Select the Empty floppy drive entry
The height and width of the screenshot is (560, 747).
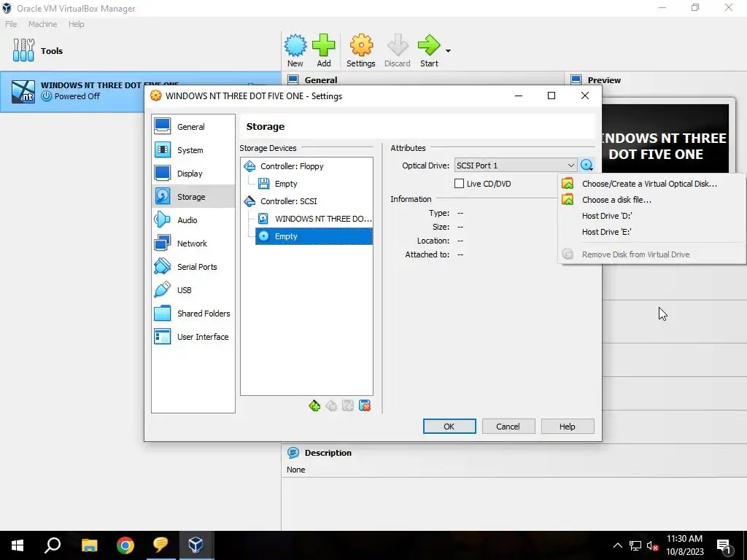pos(286,184)
